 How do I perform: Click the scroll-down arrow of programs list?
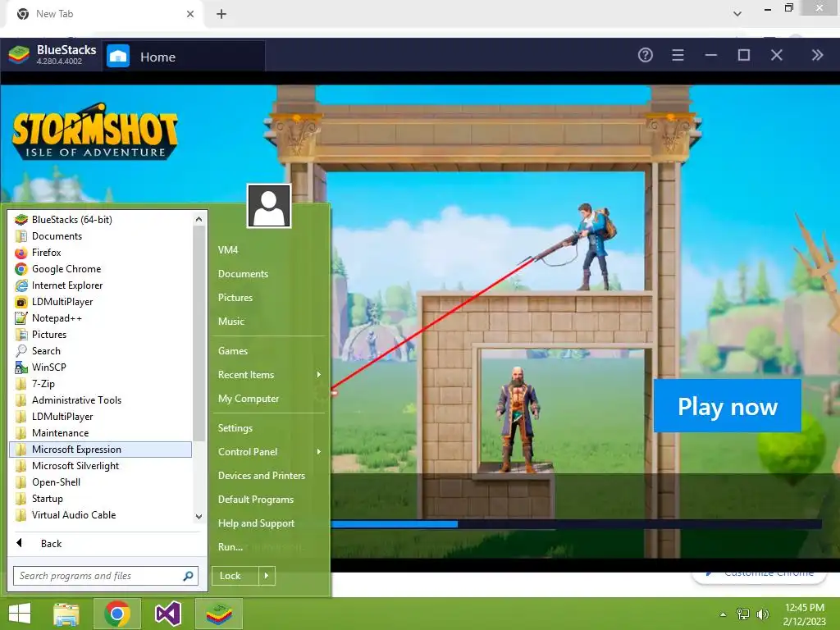(x=199, y=517)
